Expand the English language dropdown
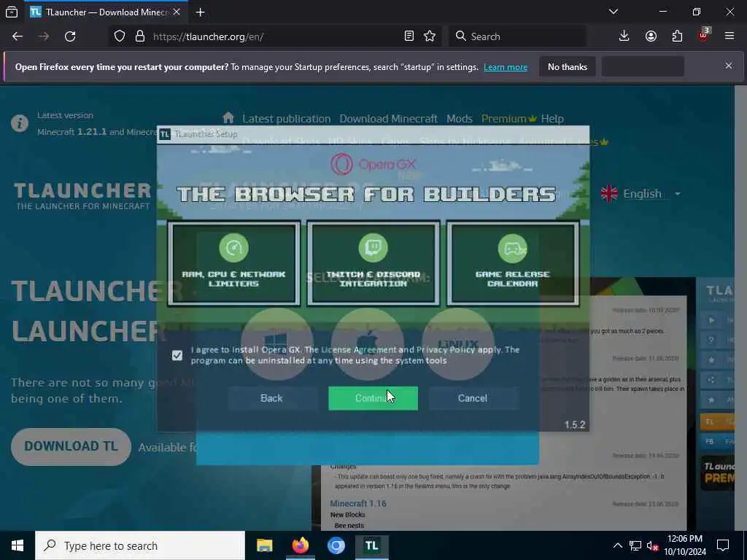The width and height of the screenshot is (747, 560). tap(640, 194)
